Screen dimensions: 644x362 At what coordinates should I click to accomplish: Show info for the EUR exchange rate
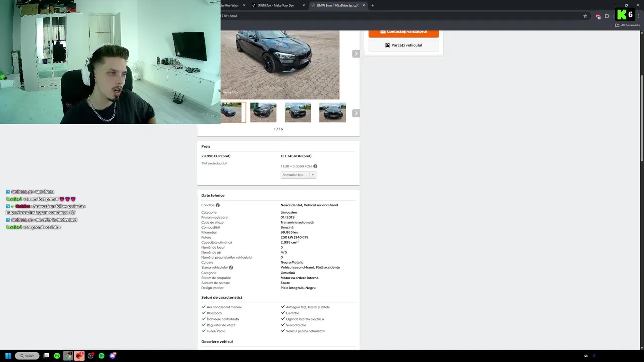tap(315, 166)
